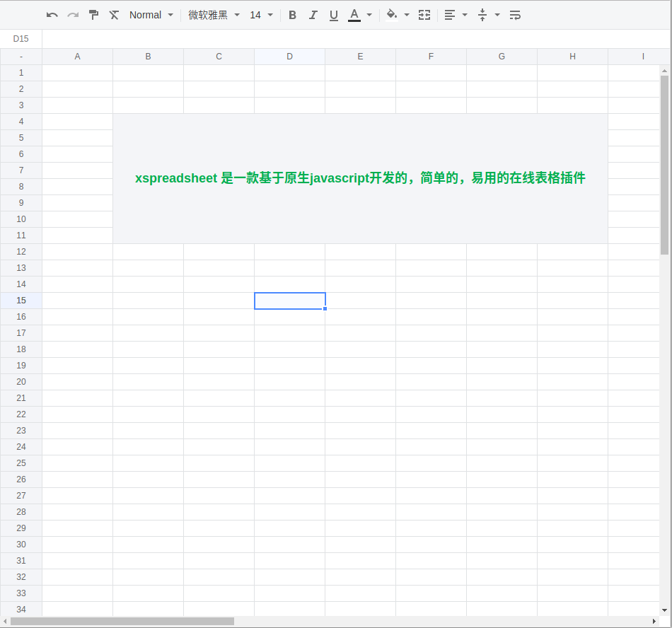Expand the vertical align dropdown arrow

(497, 15)
